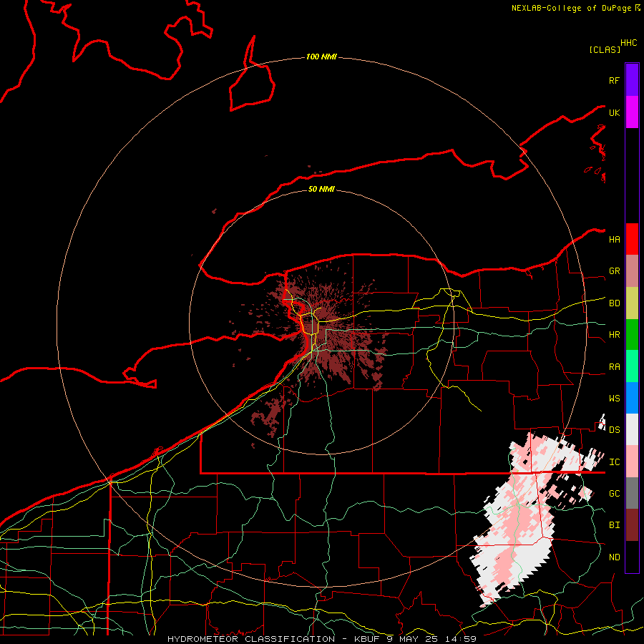Click the "HYDROMETEOR CLASSIFICATION - KBUF" caption
Image resolution: width=644 pixels, height=644 pixels.
[273, 639]
